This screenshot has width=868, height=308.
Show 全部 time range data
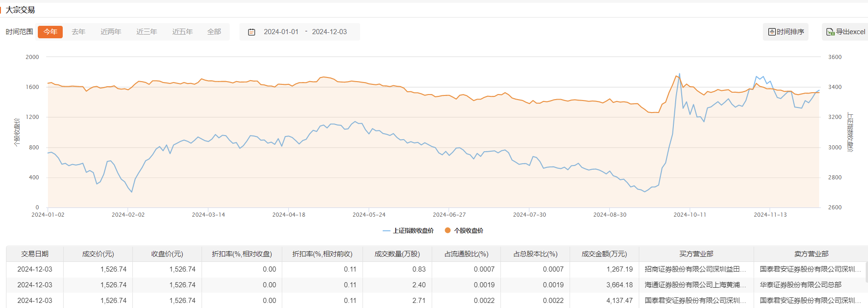(x=214, y=32)
